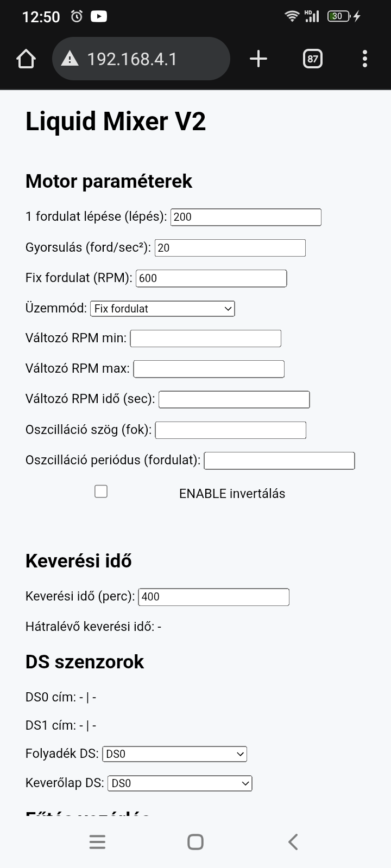Toggle the ENABLE invertálás checkbox

(101, 491)
